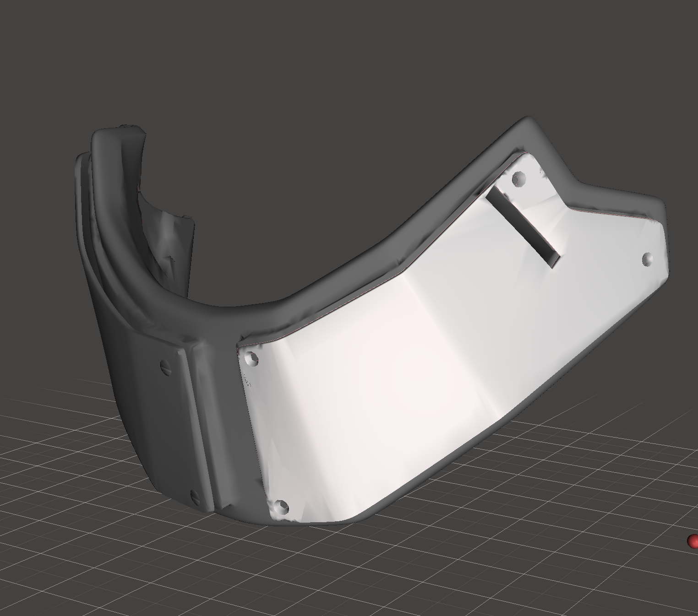Click the rectangular slot cut in the white panel
The width and height of the screenshot is (698, 616).
523,227
